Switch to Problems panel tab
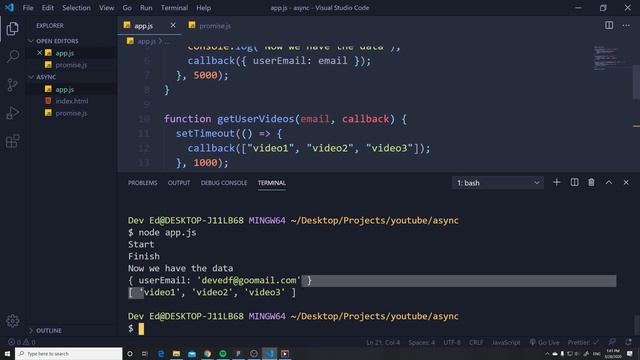The width and height of the screenshot is (640, 360). click(142, 183)
